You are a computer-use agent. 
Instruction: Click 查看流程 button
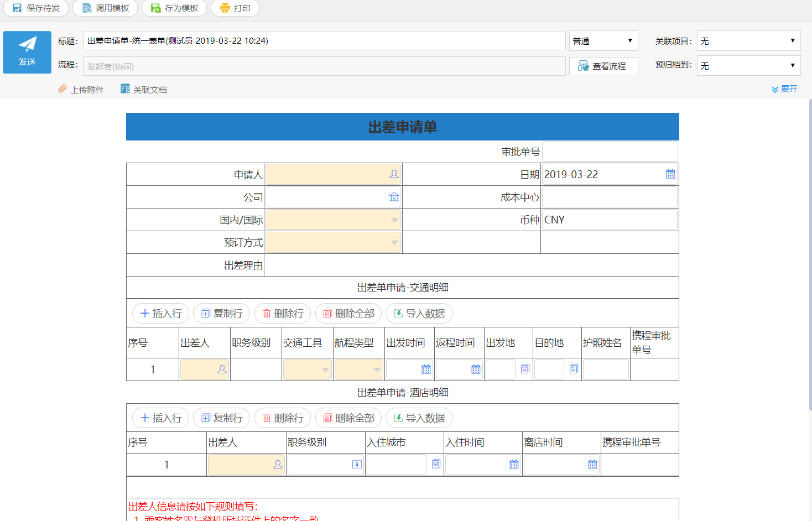click(x=603, y=66)
